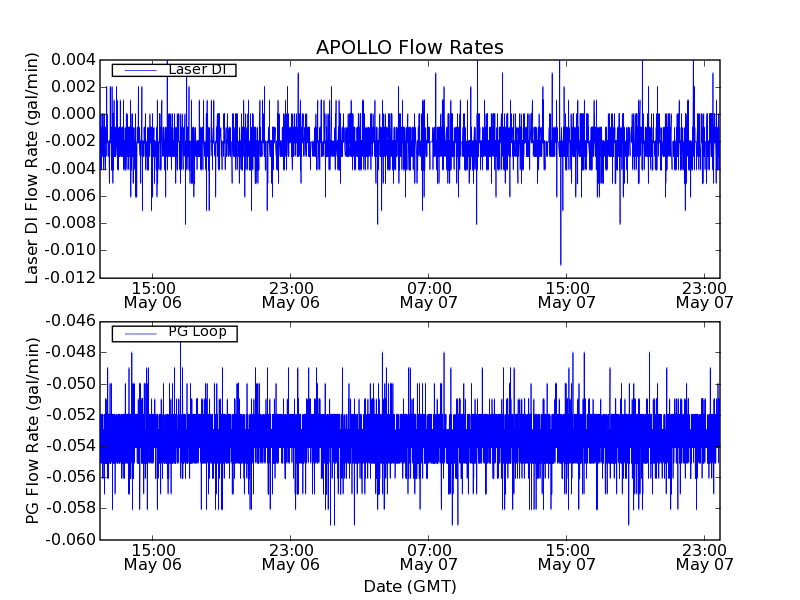This screenshot has width=800, height=600.
Task: Click the APOLLO Flow Rates chart title
Action: [x=409, y=48]
